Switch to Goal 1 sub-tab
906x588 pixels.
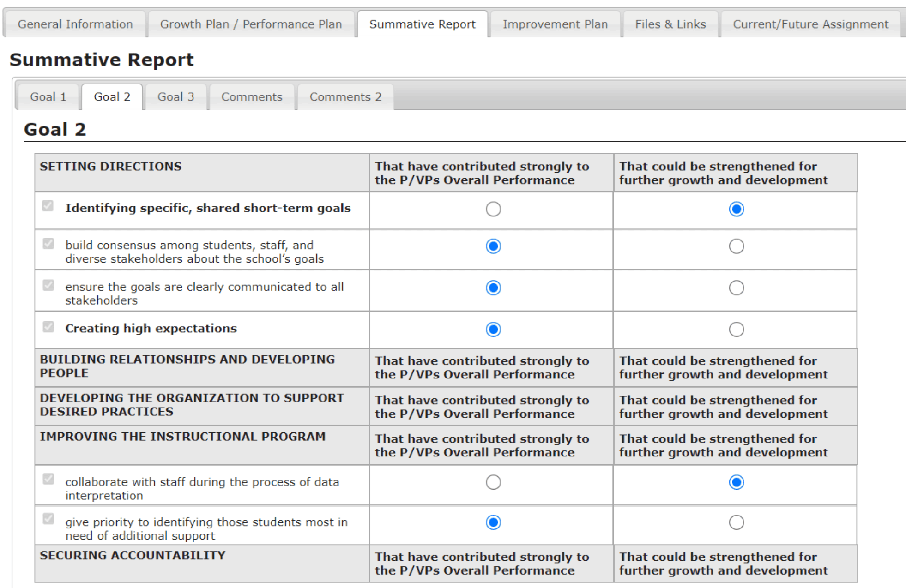coord(48,97)
